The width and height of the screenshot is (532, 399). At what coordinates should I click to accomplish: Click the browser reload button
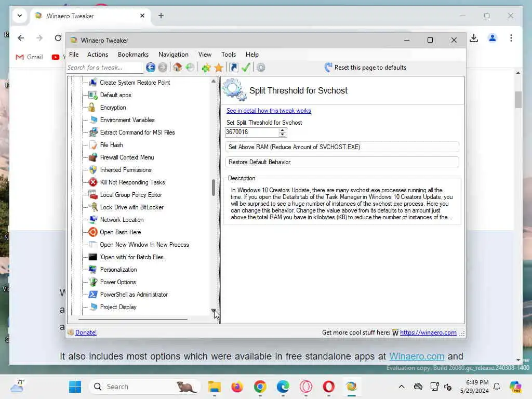coord(58,38)
